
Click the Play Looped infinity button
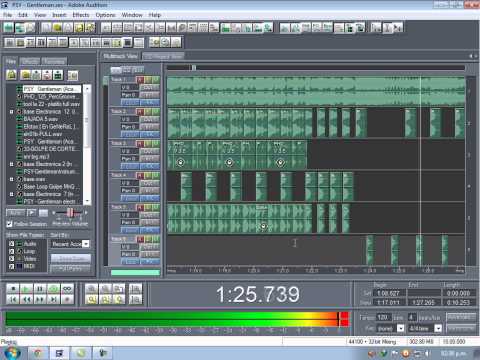[67, 289]
